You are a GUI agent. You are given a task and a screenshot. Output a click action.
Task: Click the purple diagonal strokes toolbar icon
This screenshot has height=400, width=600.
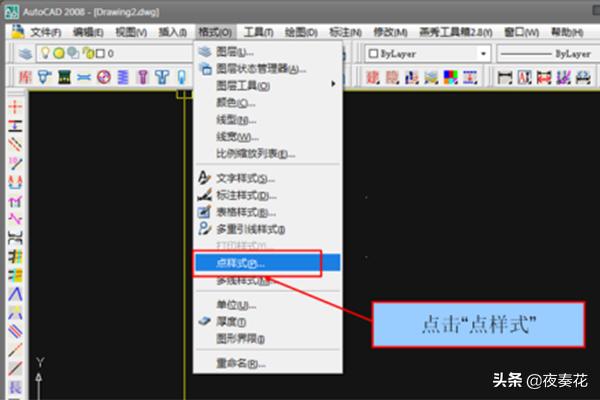[x=563, y=77]
